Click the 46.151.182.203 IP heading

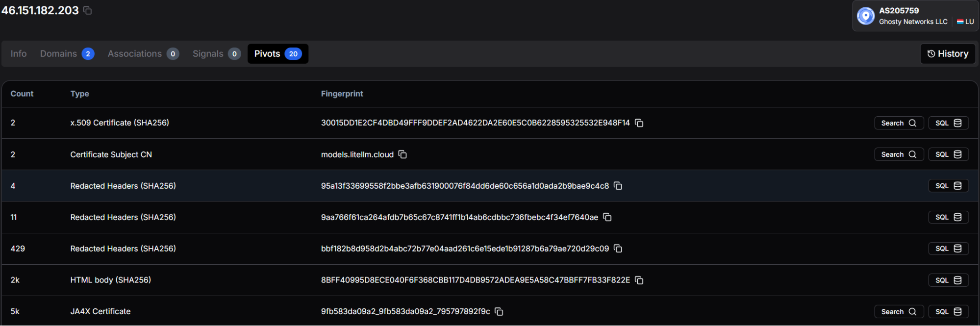pos(40,10)
